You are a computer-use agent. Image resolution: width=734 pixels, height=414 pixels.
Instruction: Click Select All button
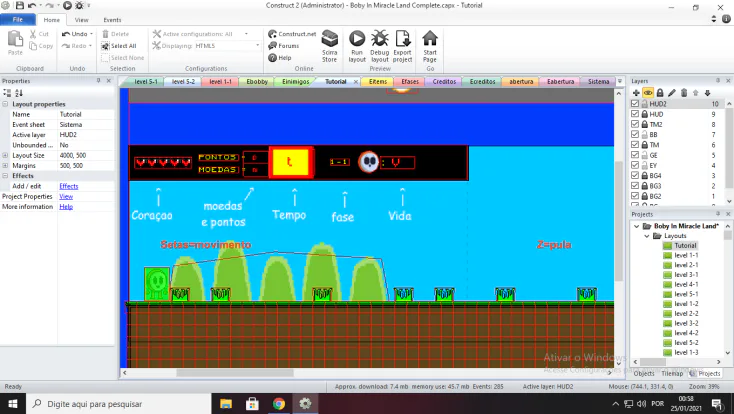(119, 46)
